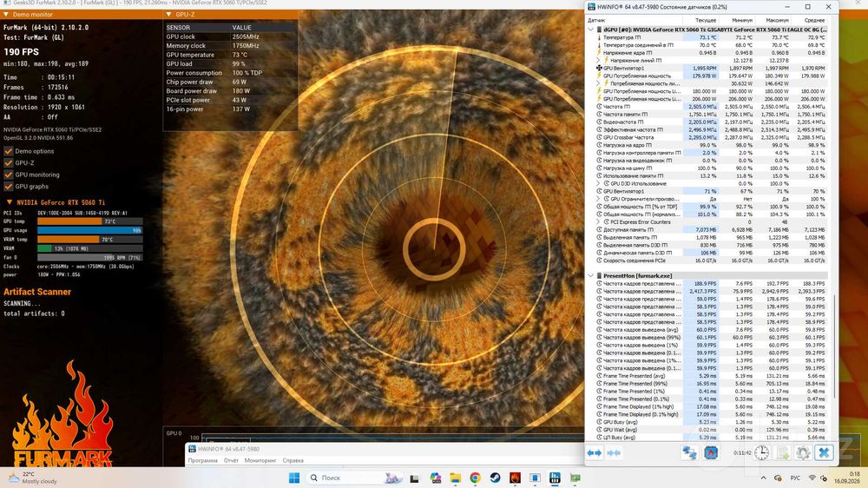Open Google Chrome from the taskbar

coord(475,478)
